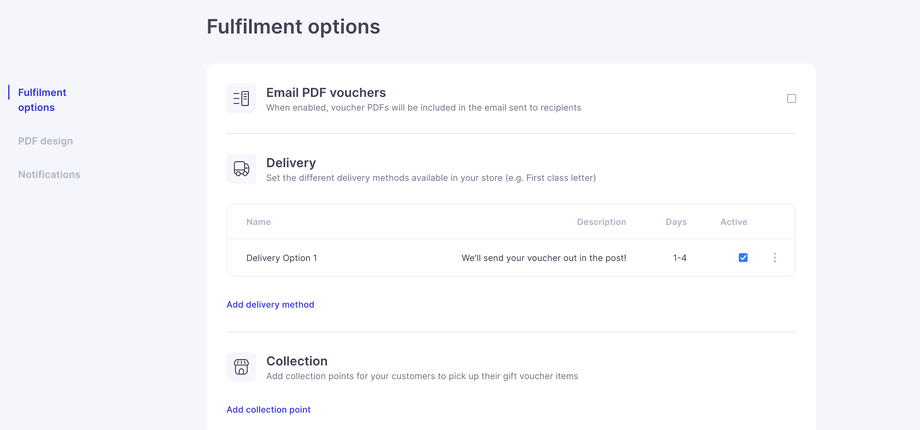Image resolution: width=920 pixels, height=430 pixels.
Task: Click the Collection storefront icon
Action: (x=241, y=367)
